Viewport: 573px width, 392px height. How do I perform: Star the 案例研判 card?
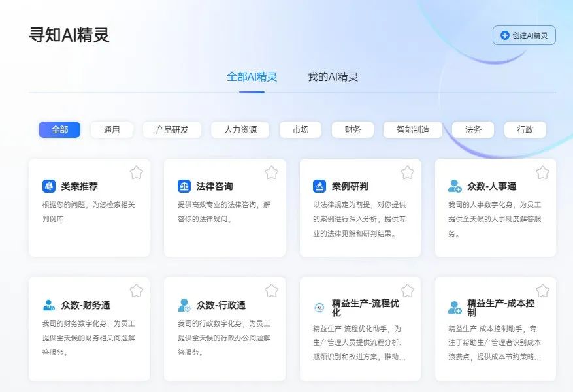pos(408,172)
